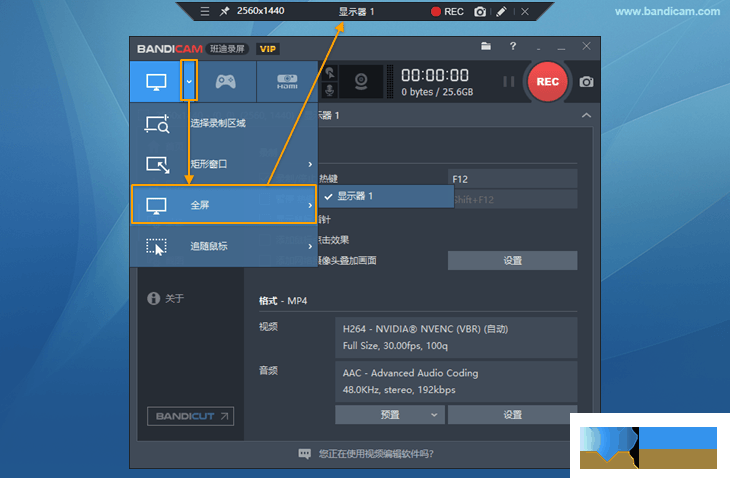Screen dimensions: 730x478
Task: Toggle the microphone recording icon
Action: pos(330,90)
